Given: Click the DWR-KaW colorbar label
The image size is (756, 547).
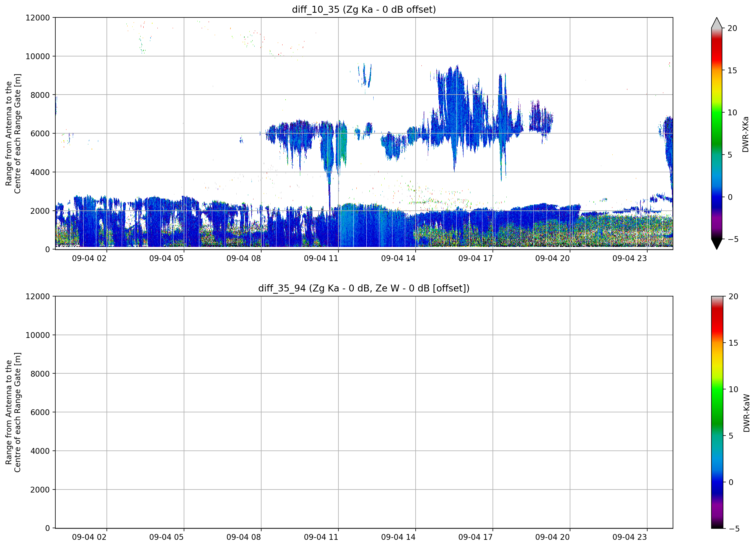Looking at the screenshot, I should coord(746,413).
